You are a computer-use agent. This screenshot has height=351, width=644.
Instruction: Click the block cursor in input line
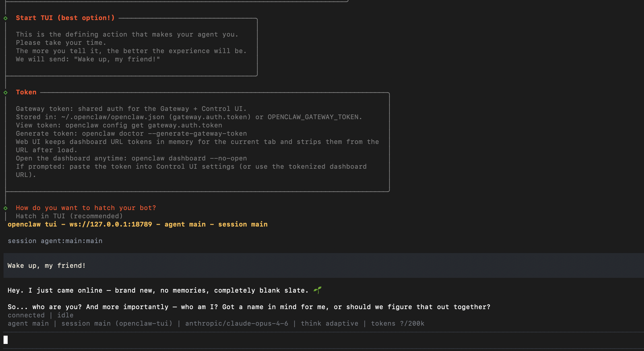pos(6,340)
